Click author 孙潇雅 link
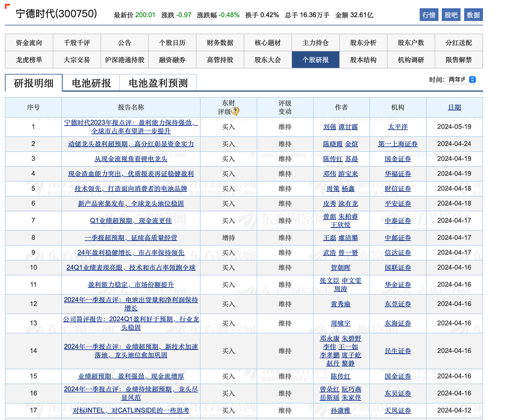515x420 pixels. [x=341, y=410]
